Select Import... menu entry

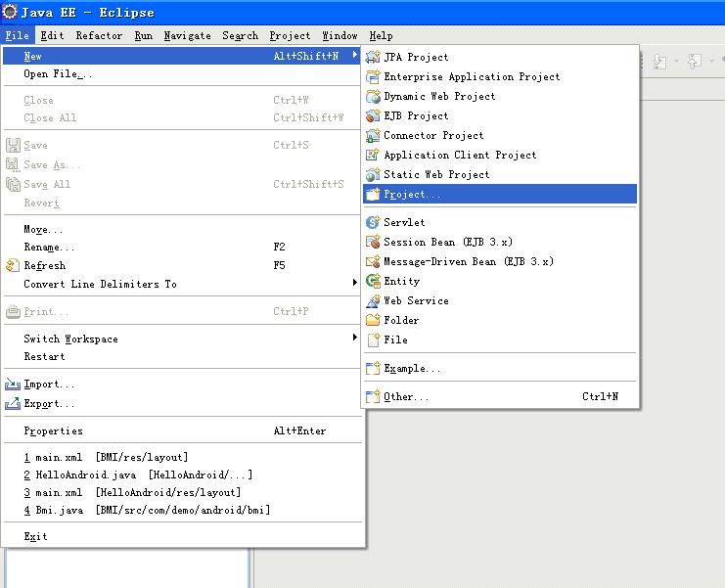tap(182, 384)
